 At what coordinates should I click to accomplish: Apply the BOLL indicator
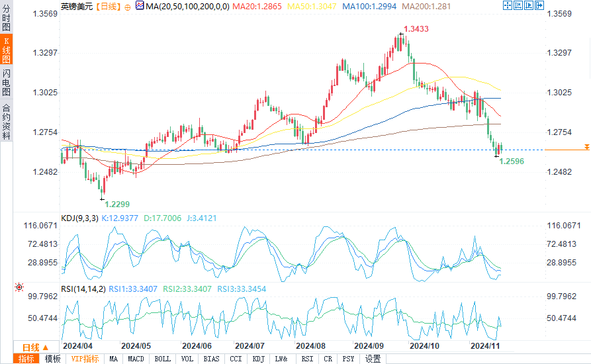coord(162,359)
